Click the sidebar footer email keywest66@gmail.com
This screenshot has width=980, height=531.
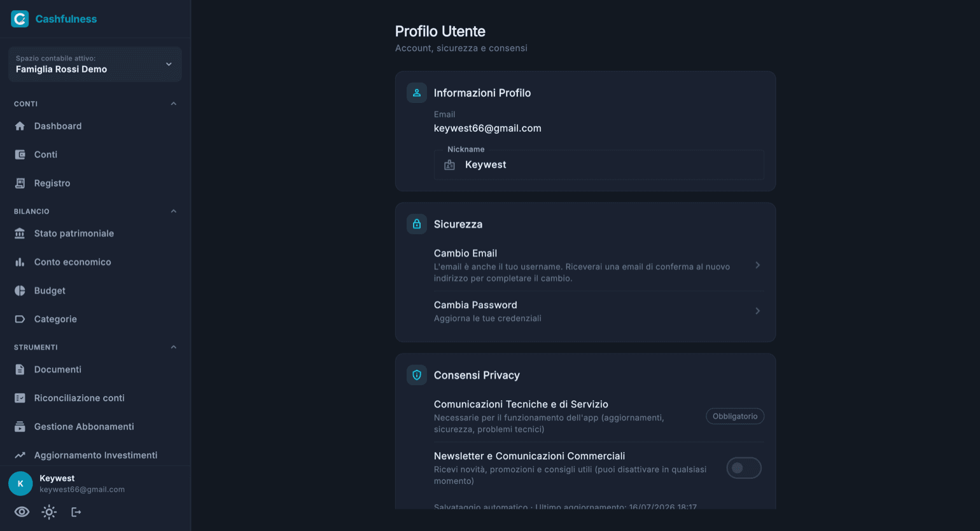tap(82, 490)
